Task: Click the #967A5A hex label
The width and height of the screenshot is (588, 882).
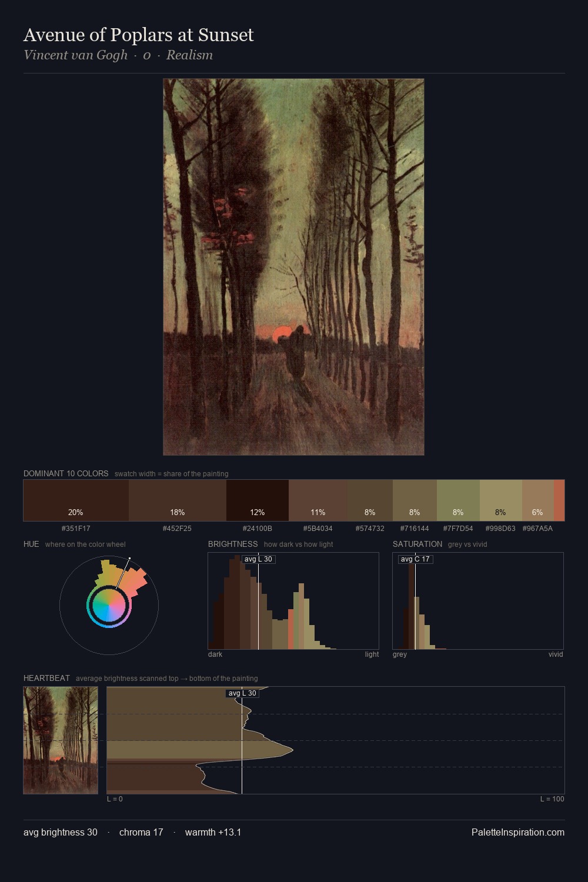Action: pos(537,529)
